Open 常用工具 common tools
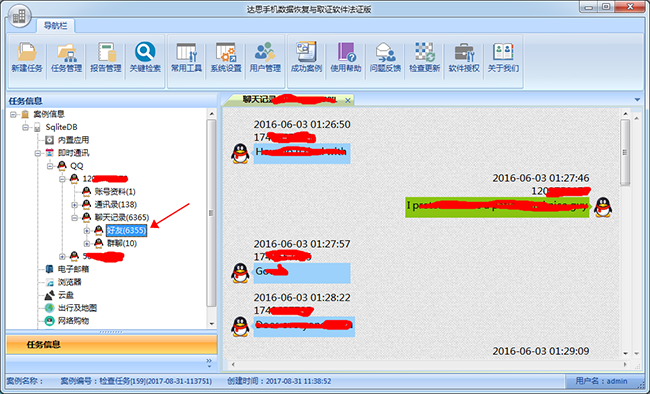Screen dimensions: 650x394 pyautogui.click(x=186, y=57)
